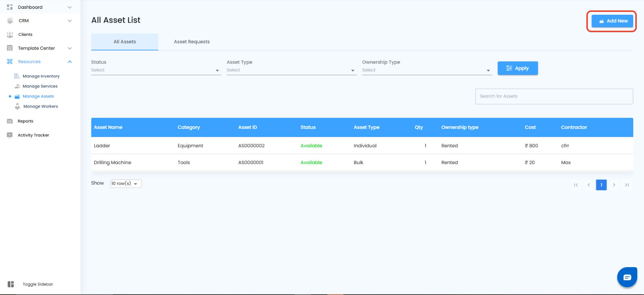The height and width of the screenshot is (295, 644).
Task: Switch to the Asset Requests tab
Action: click(192, 42)
